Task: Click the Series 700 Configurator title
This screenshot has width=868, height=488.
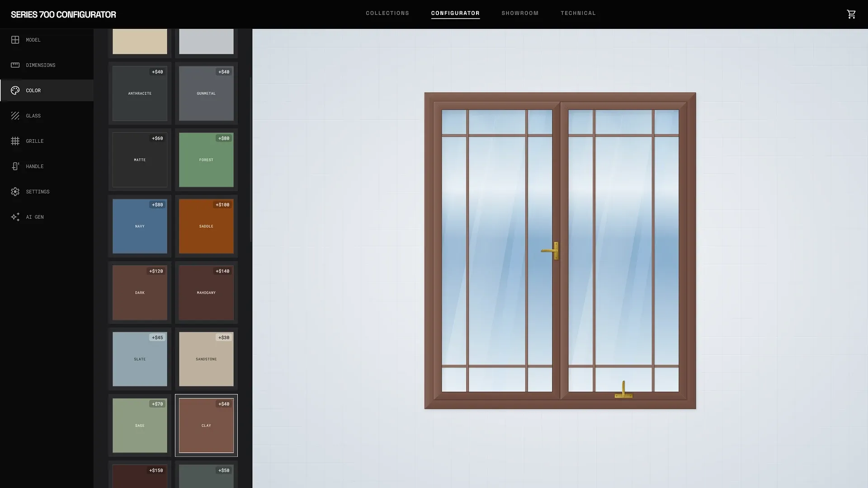Action: 62,14
